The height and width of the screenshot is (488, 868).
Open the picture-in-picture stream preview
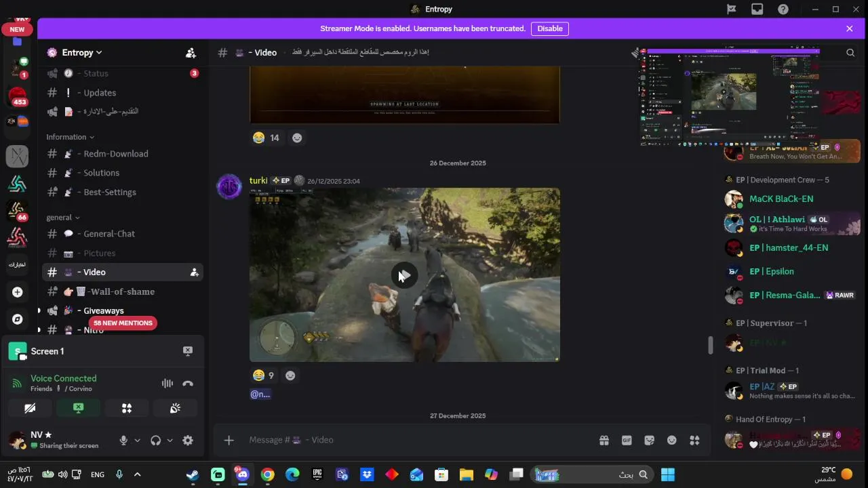730,96
